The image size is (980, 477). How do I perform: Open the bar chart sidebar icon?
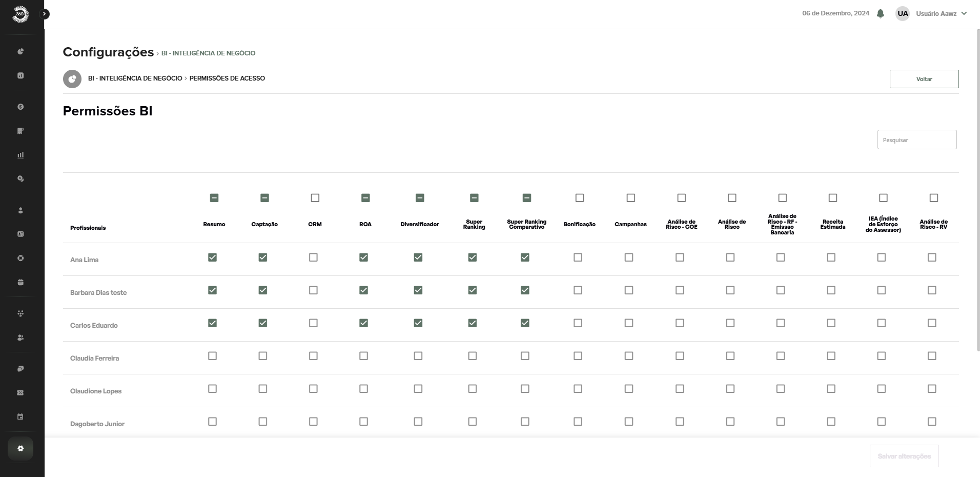pos(21,155)
